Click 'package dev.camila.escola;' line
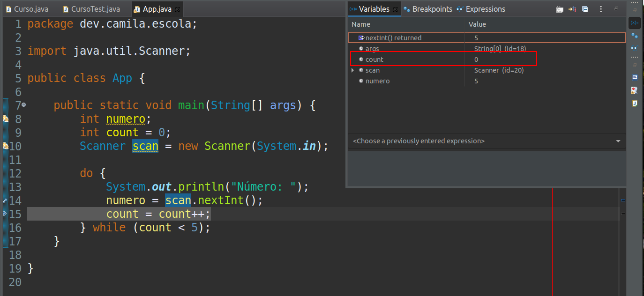Screen dimensions: 644x296 [x=112, y=24]
